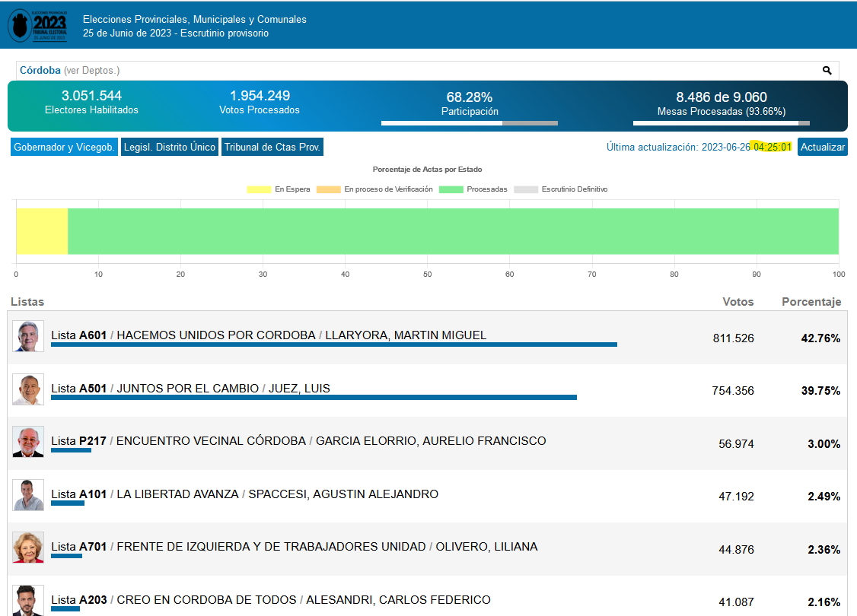Select Tribunal de Ctas Prov. tab
This screenshot has width=857, height=616.
[272, 147]
